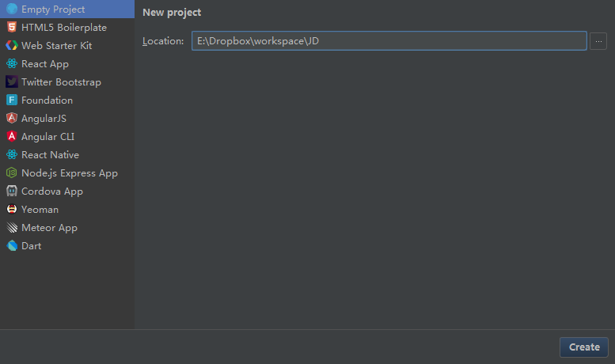Screen dimensions: 615x364
Task: Select Foundation template label
Action: [47, 100]
